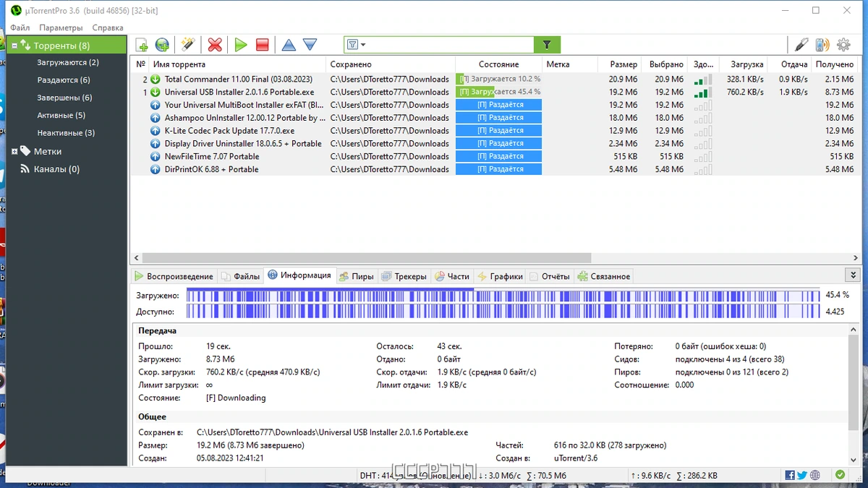The image size is (868, 488).
Task: Click the Каналы RSS feed icon
Action: (x=25, y=169)
